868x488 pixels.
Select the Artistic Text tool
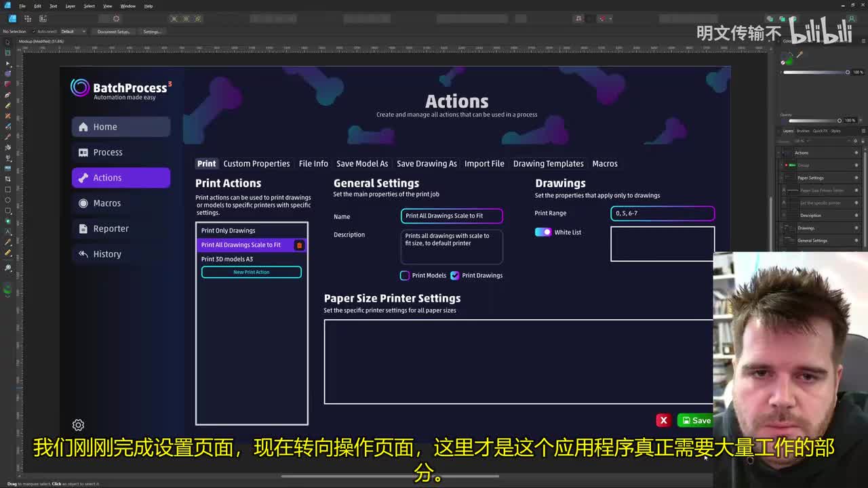point(7,231)
